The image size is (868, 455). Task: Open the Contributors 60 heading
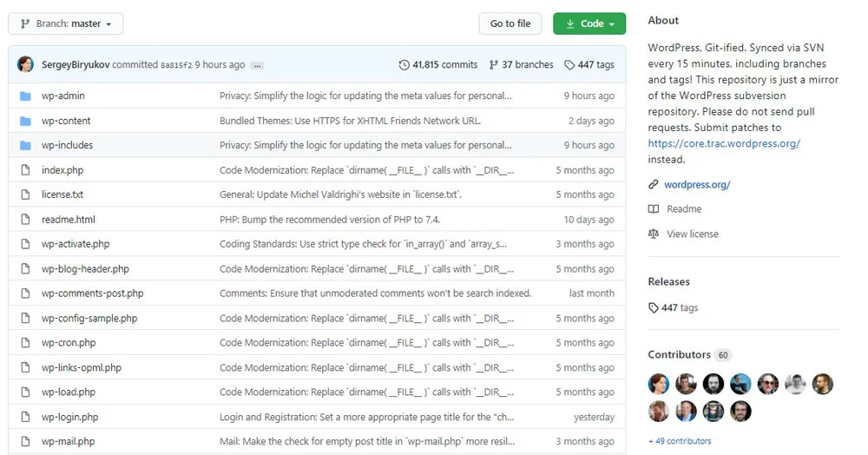point(689,354)
